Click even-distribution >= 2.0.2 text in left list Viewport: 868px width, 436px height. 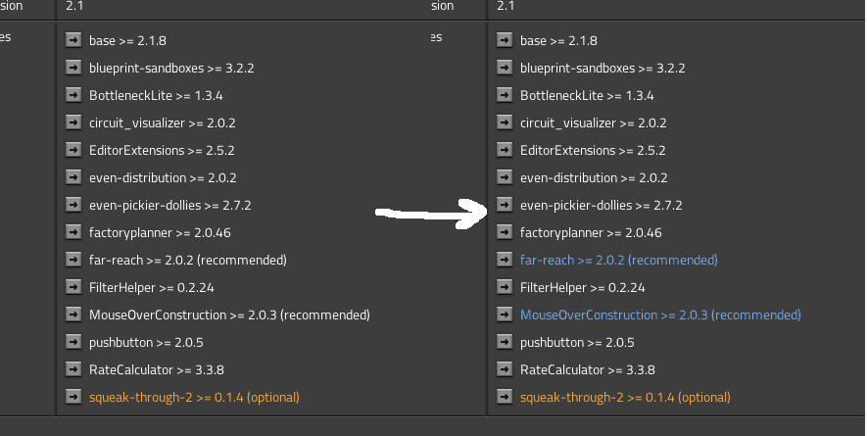163,177
